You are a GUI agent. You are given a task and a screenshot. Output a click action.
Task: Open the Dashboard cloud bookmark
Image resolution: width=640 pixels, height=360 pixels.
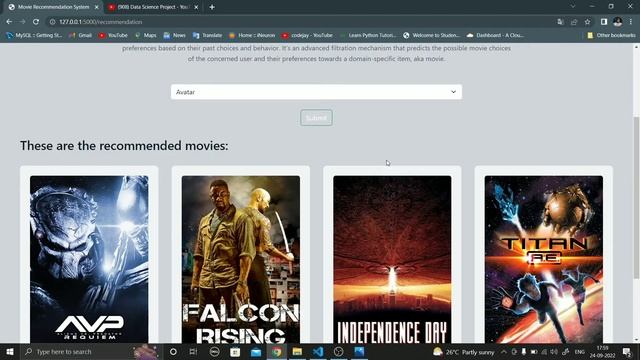495,36
